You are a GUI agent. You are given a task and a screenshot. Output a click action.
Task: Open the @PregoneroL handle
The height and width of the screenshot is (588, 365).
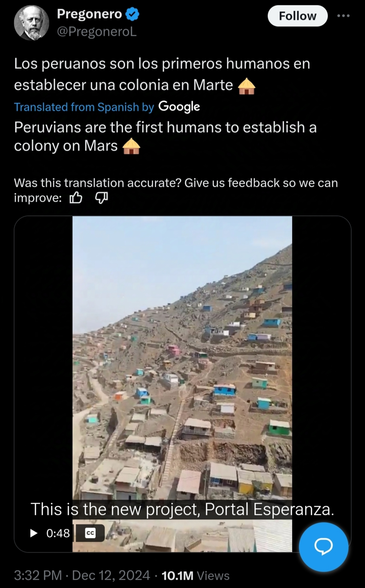97,32
